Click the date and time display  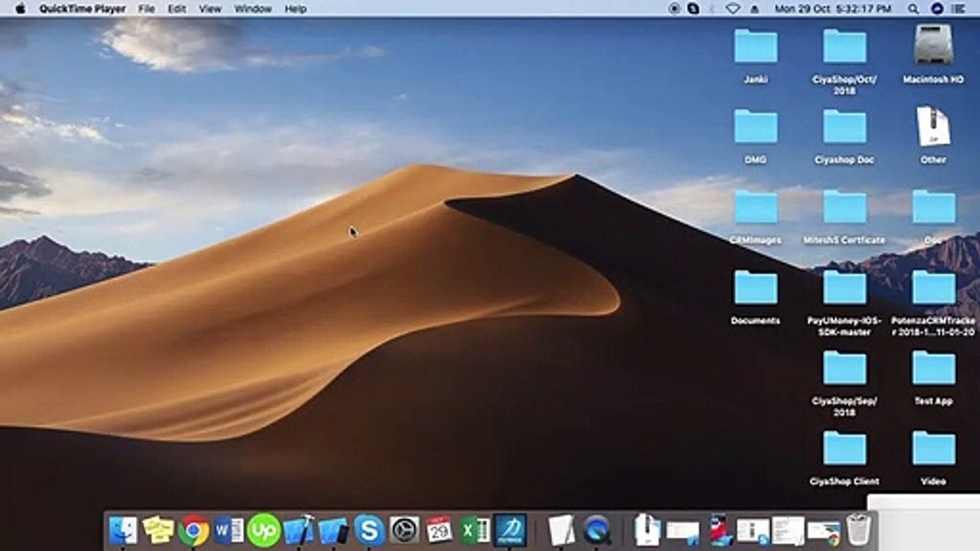[833, 9]
